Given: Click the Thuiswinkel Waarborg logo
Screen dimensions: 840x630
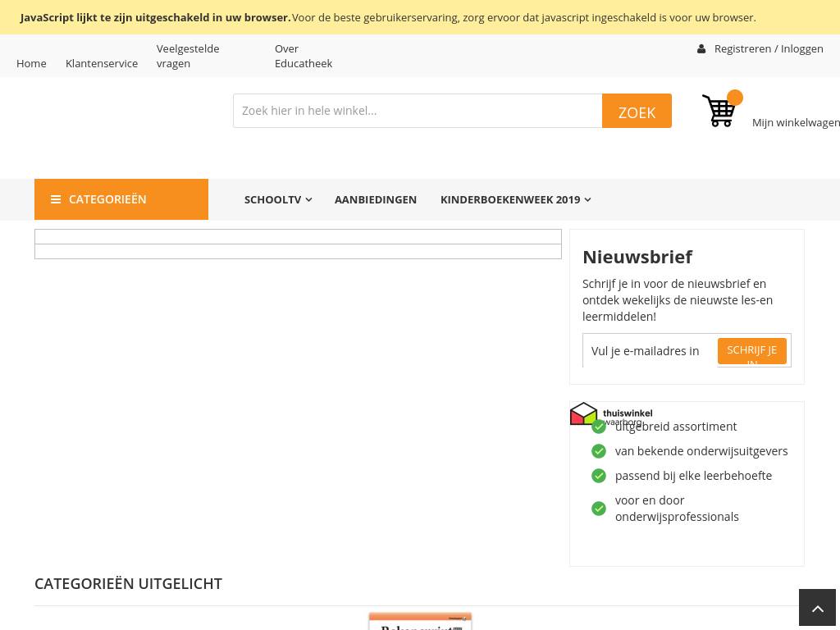Looking at the screenshot, I should (x=611, y=414).
